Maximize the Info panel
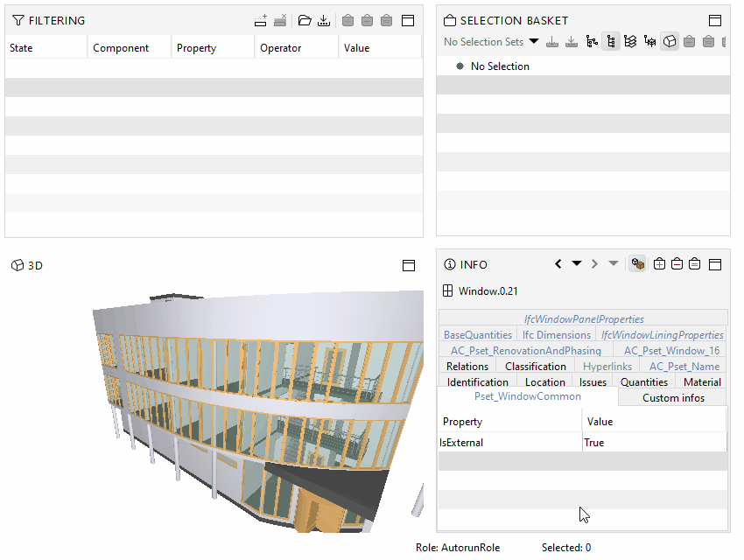Viewport: 744px width, 560px height. point(715,264)
